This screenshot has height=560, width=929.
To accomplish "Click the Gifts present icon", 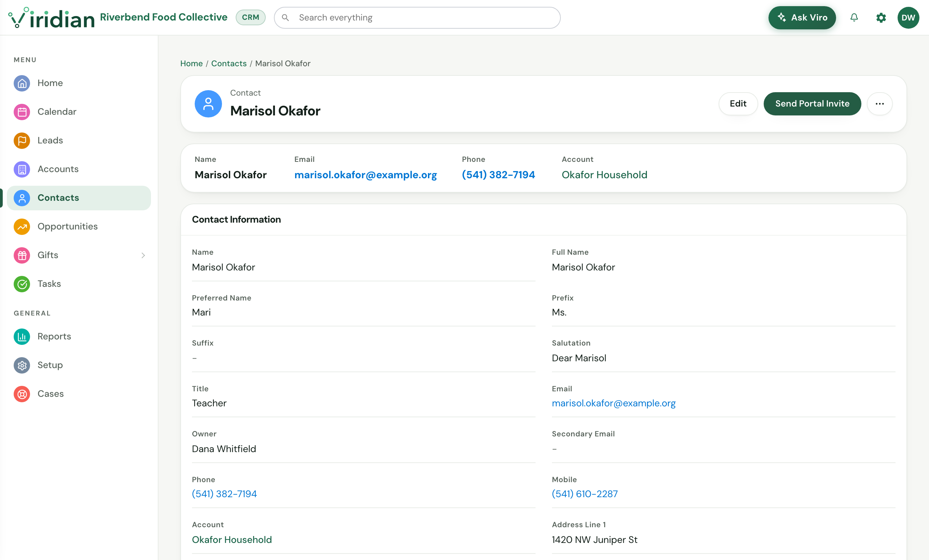I will coord(22,255).
